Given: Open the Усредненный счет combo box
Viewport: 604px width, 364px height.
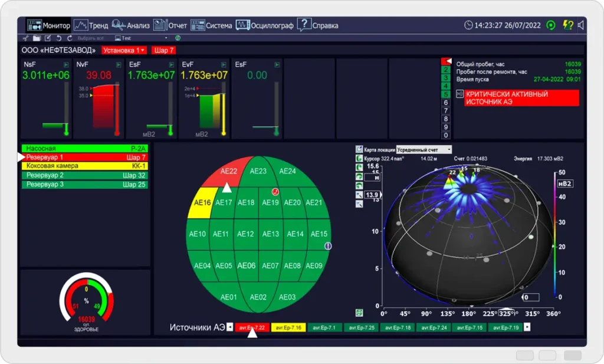Looking at the screenshot, I should tap(424, 149).
